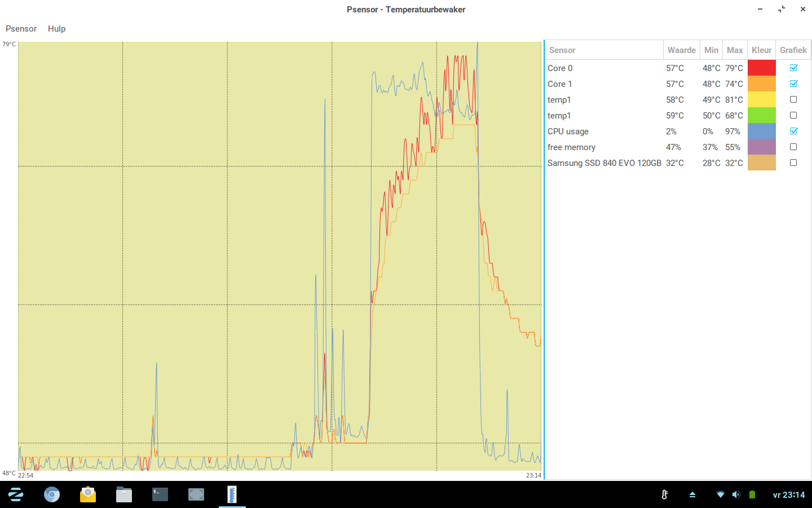
Task: Toggle graph checkbox for Core 0
Action: [793, 68]
